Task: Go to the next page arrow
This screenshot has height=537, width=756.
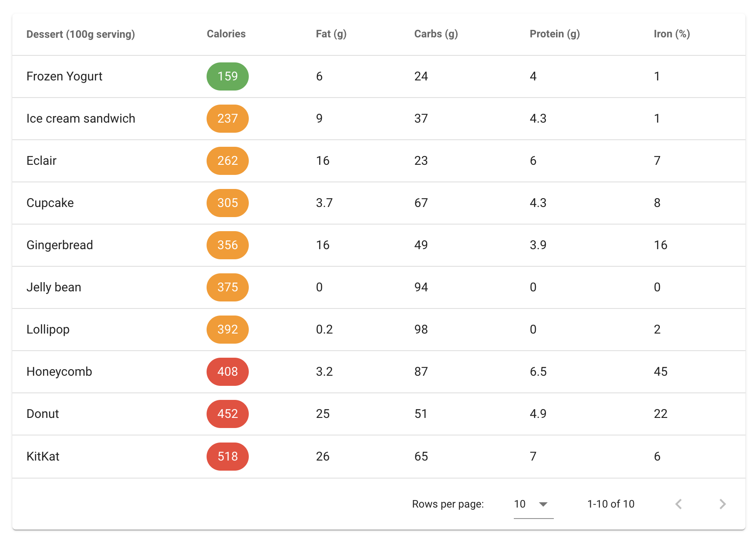Action: [722, 504]
